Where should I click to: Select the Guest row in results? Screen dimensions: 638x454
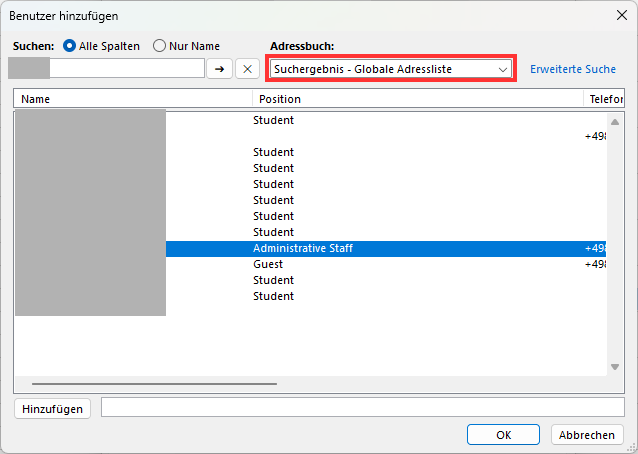310,264
